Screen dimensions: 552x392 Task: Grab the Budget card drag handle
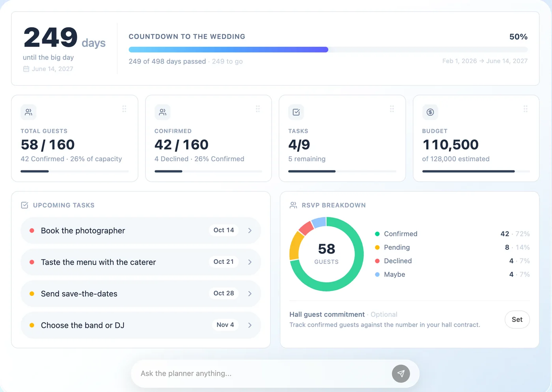[x=526, y=109]
